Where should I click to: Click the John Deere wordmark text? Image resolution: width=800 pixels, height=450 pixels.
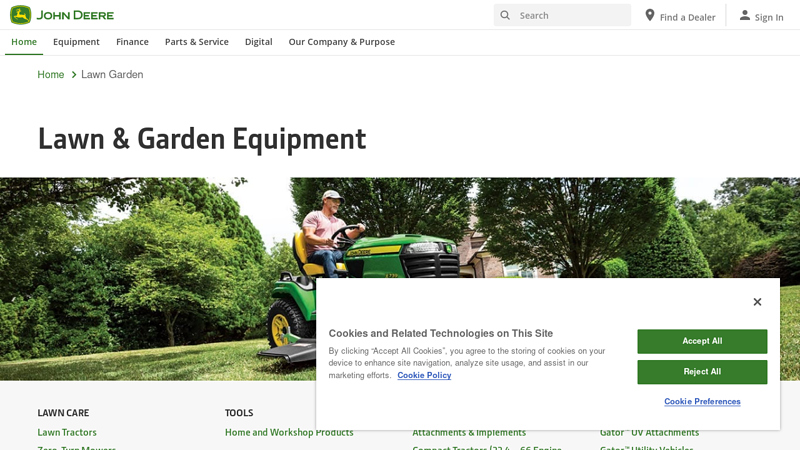(x=75, y=15)
